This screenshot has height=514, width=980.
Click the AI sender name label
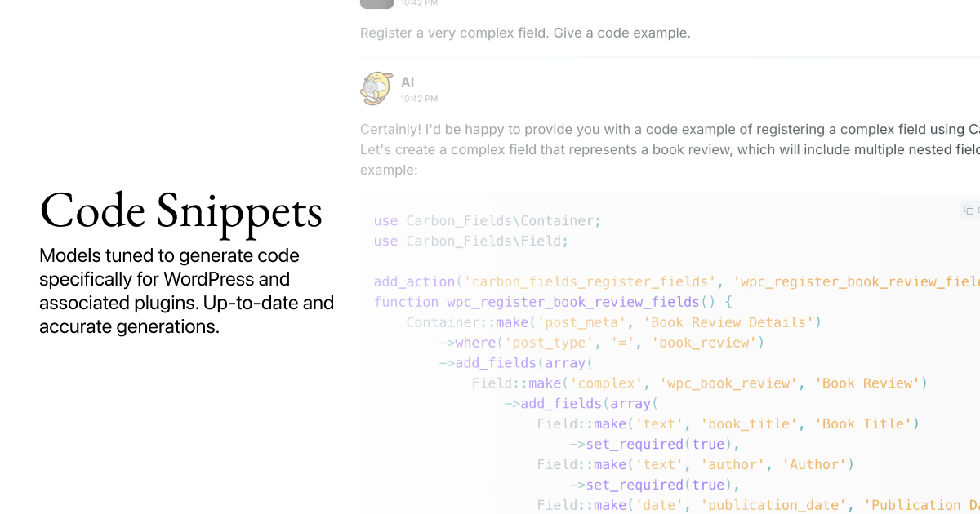click(x=408, y=82)
